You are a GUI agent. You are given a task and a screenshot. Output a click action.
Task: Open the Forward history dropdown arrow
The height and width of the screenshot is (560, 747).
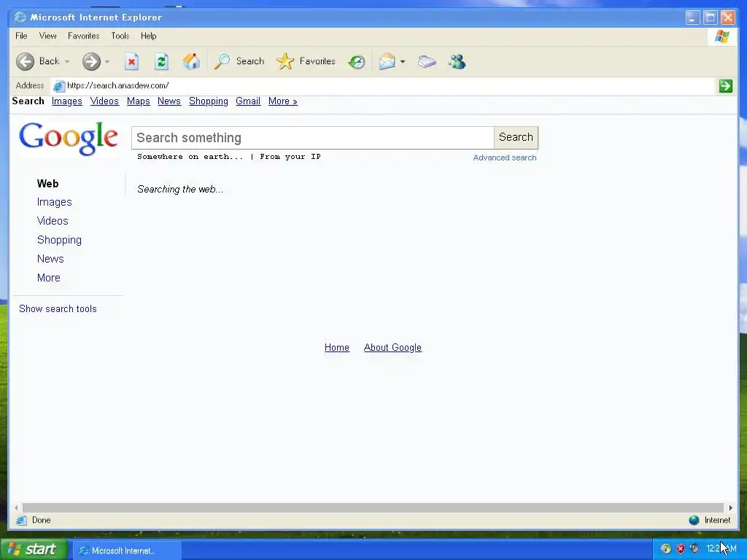(x=107, y=61)
